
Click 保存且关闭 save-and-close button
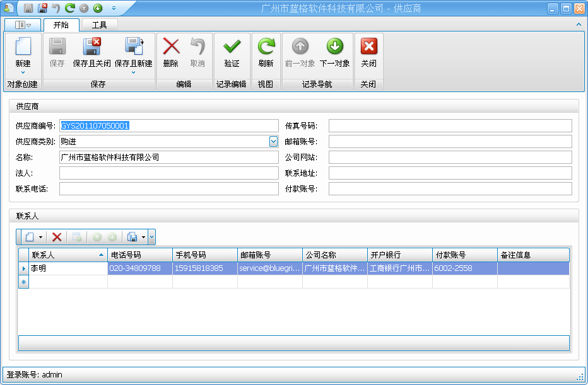click(91, 52)
